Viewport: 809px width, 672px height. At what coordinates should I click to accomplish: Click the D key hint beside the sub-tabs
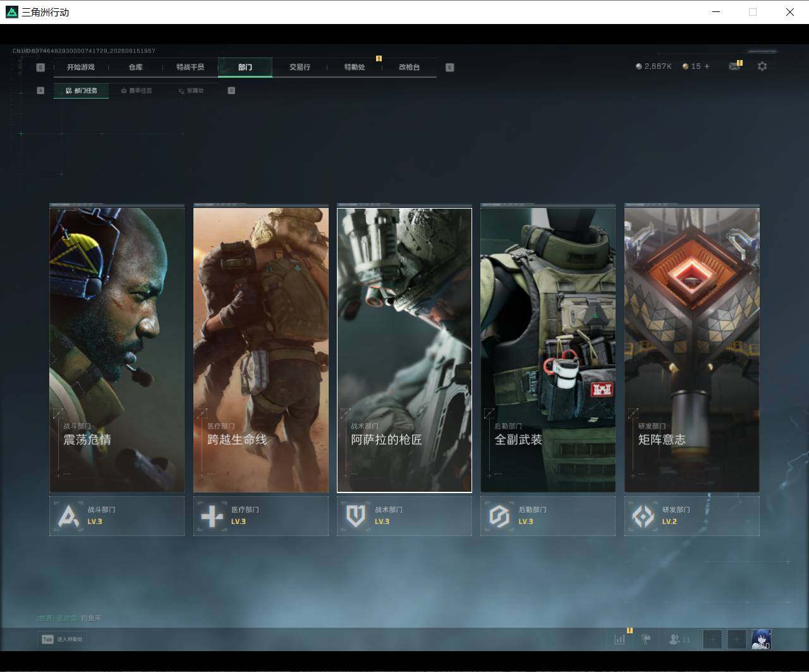point(231,90)
